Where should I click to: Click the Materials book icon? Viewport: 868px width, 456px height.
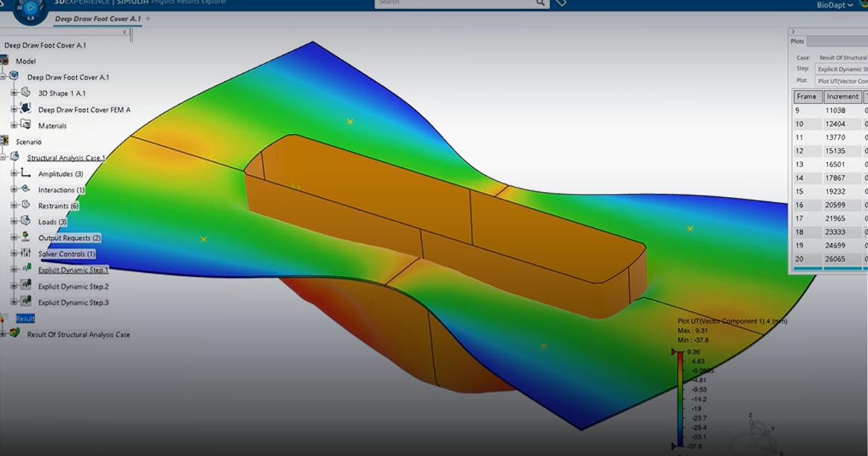point(26,125)
